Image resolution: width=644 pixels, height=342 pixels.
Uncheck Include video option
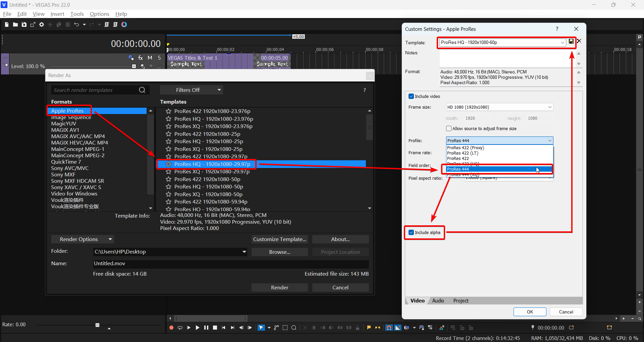[411, 96]
